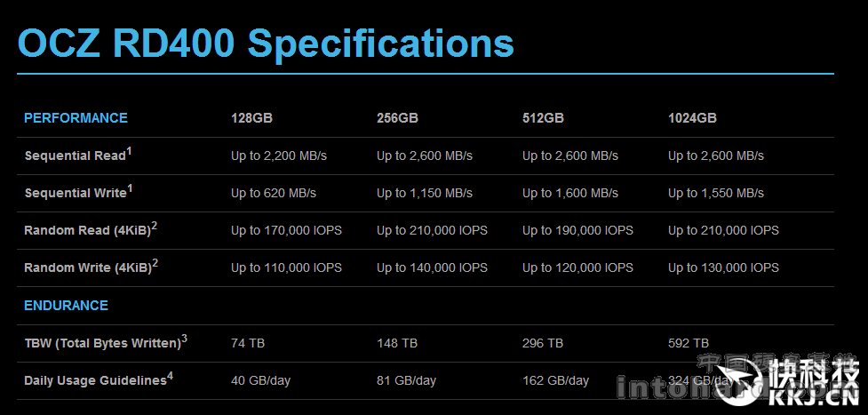Screen dimensions: 868x415
Task: Select the PERFORMANCE section header
Action: (x=76, y=118)
